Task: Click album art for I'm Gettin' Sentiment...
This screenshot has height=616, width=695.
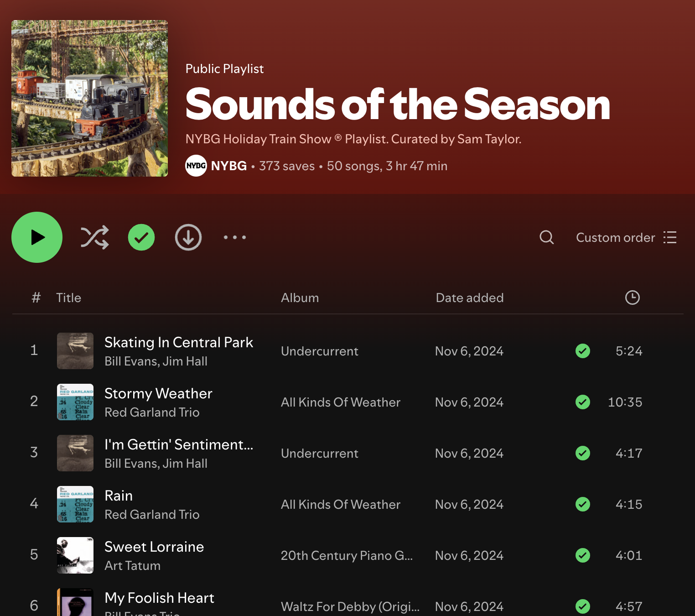Action: click(x=75, y=453)
